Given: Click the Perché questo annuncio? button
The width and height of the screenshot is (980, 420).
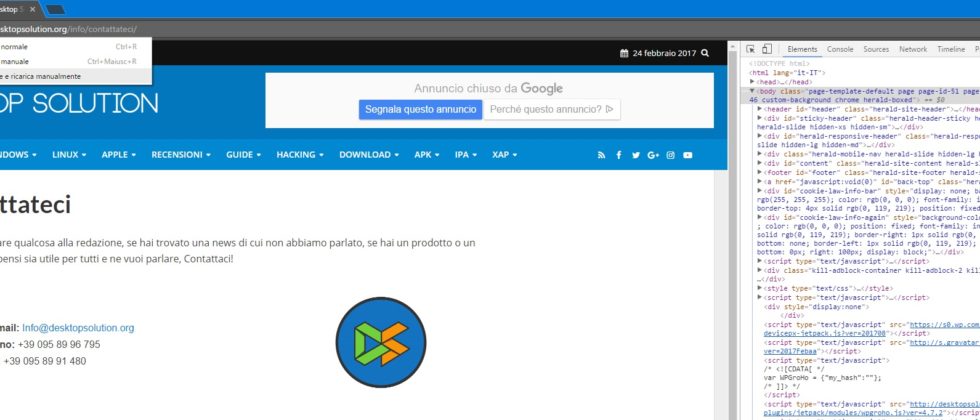Looking at the screenshot, I should coord(551,109).
